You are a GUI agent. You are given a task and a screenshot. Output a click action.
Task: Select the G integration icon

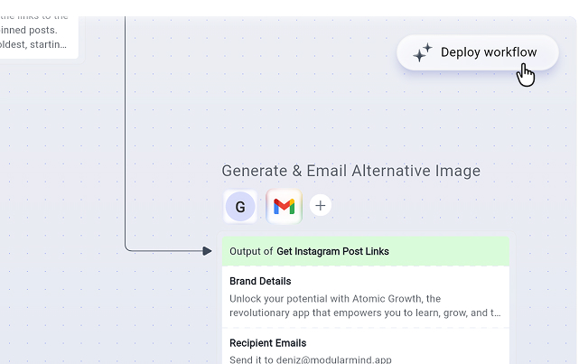point(240,206)
